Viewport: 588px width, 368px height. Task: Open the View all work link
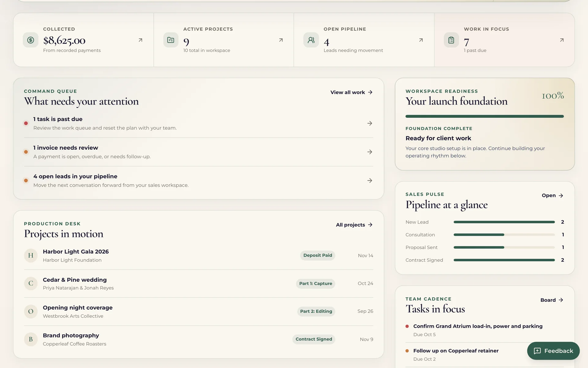tap(352, 92)
